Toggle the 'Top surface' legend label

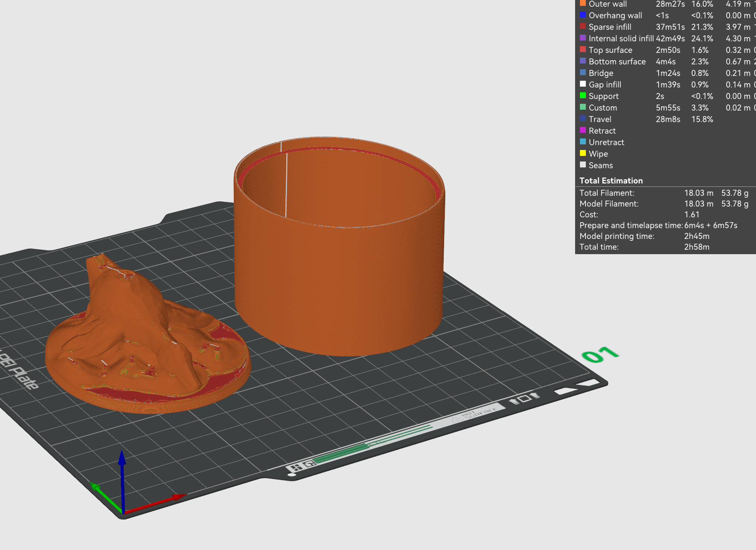[610, 50]
